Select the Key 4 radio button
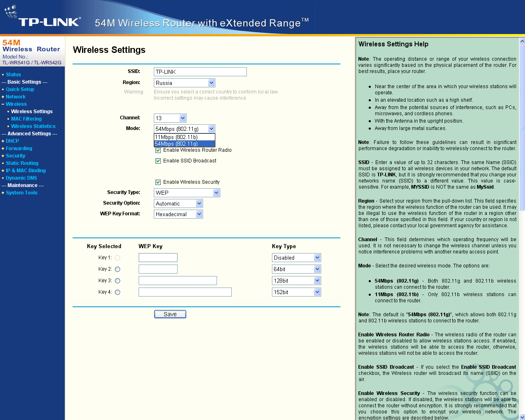 click(118, 292)
